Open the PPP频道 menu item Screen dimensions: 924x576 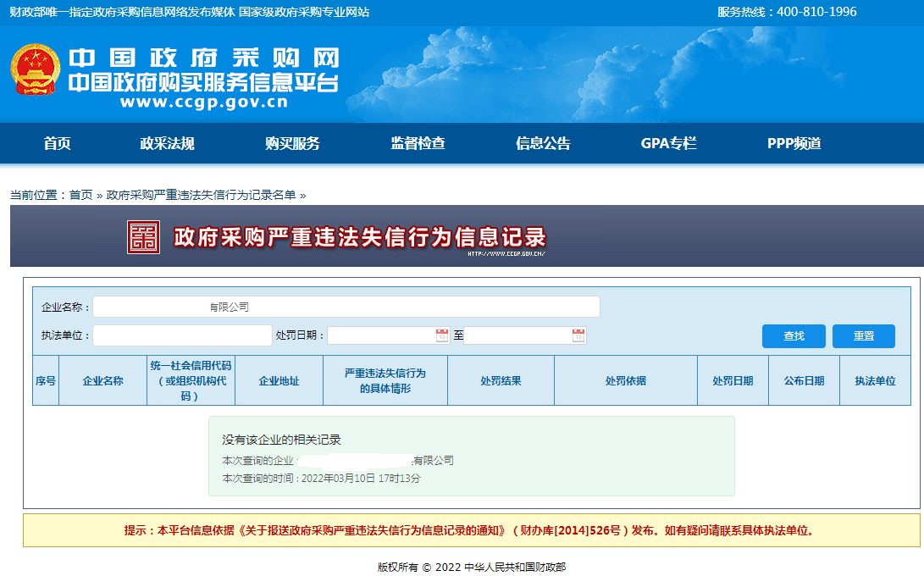tap(794, 143)
